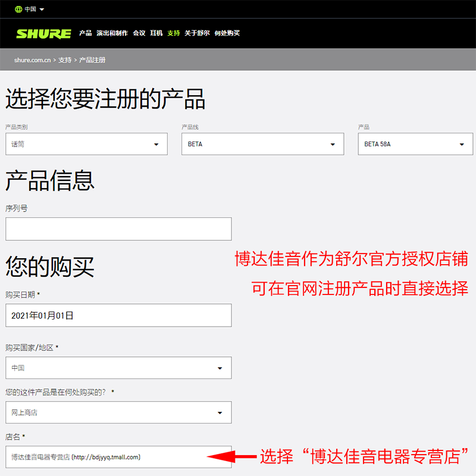Click the 序列号 input field
476x476 pixels.
(x=118, y=229)
